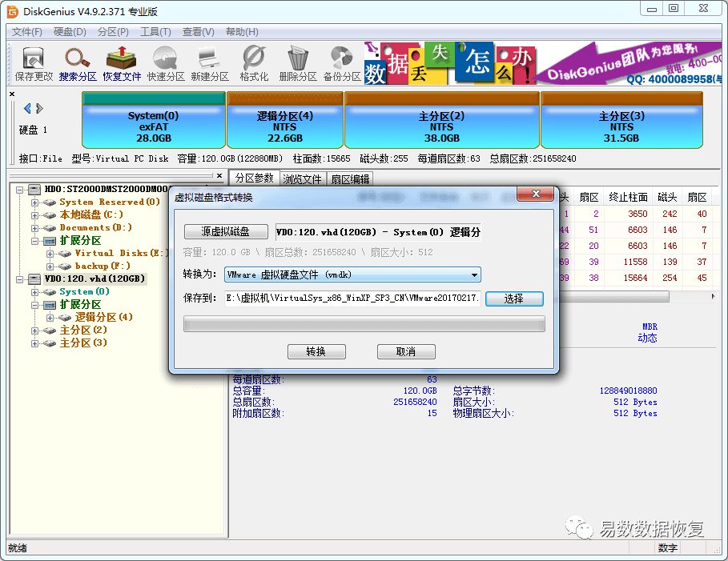This screenshot has height=561, width=728.
Task: Click the Search Partition (搜索分区) icon
Action: [x=78, y=63]
